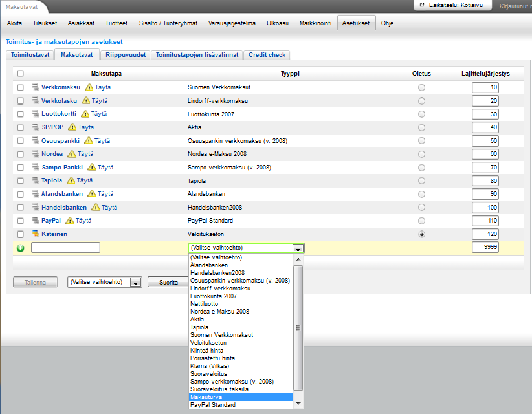This screenshot has width=532, height=414.
Task: Click the payment method icon beside Sampo Pankki
Action: click(36, 167)
